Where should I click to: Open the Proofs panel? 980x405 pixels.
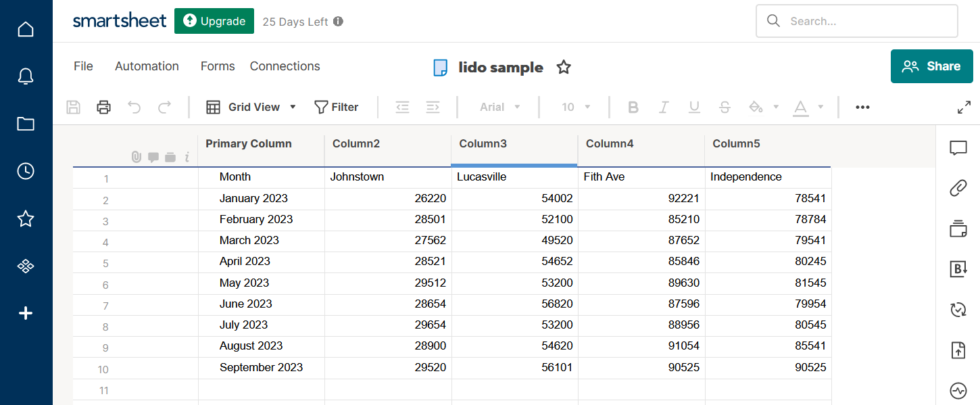(958, 229)
